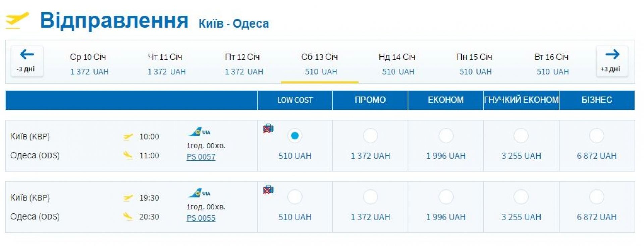Image resolution: width=644 pixels, height=246 pixels.
Task: Click no-baggage icon for 10:00 flight
Action: pos(268,129)
